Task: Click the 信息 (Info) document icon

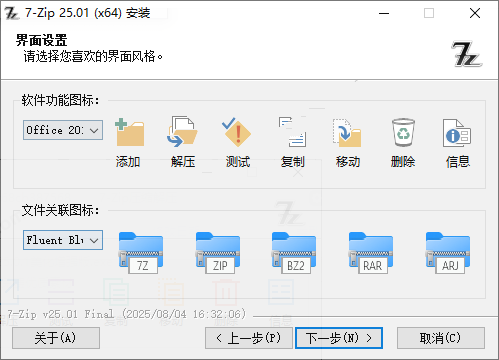Action: coord(457,133)
